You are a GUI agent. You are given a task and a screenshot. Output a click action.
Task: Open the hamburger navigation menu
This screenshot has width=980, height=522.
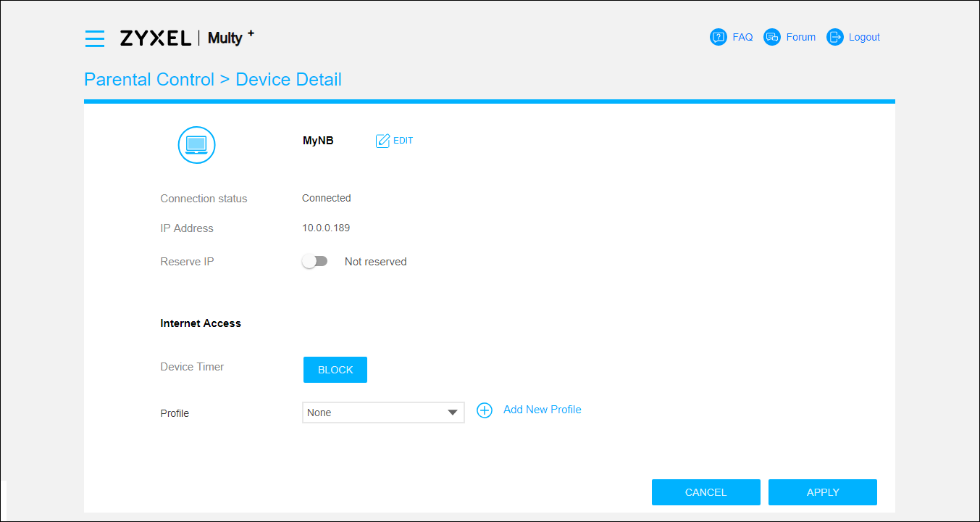[x=95, y=39]
